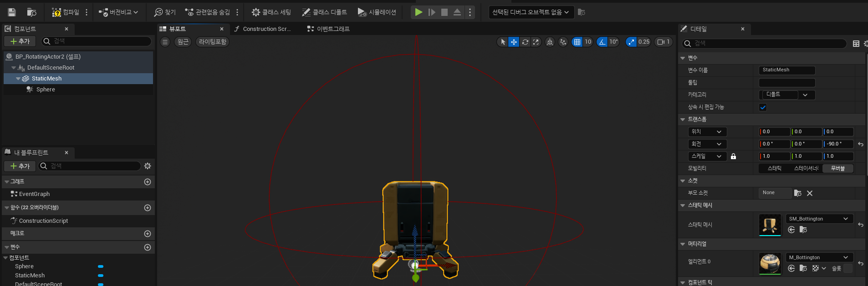
Task: Open Class Defaults
Action: click(324, 12)
